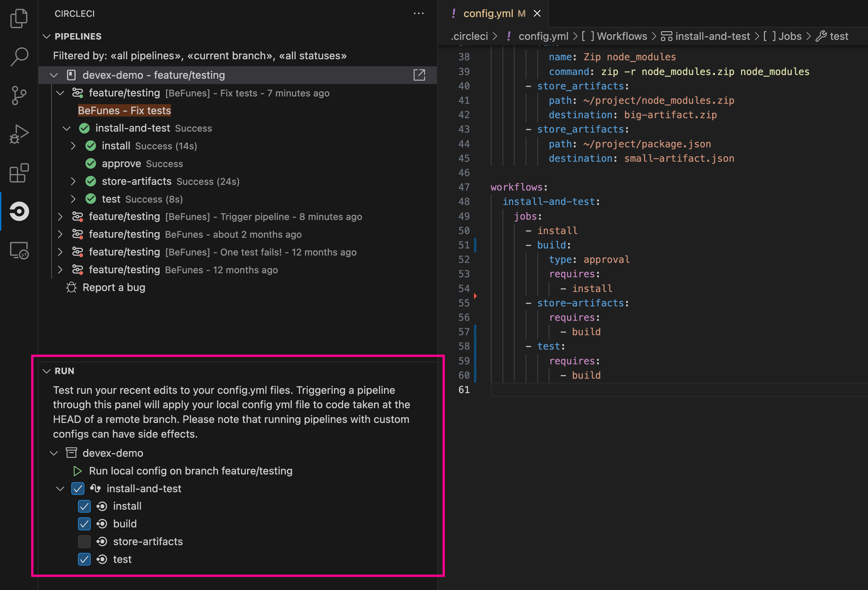
Task: Open devex-demo project in browser via external link icon
Action: pos(419,75)
